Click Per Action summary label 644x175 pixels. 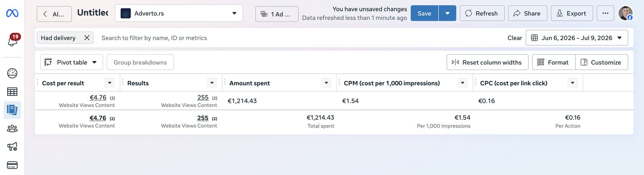568,126
